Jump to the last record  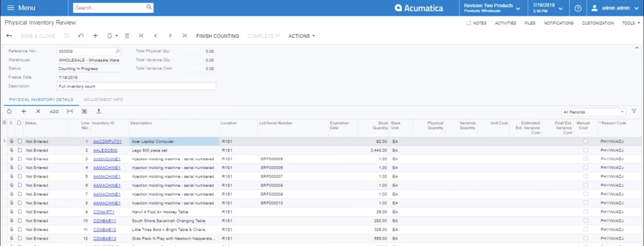(184, 36)
